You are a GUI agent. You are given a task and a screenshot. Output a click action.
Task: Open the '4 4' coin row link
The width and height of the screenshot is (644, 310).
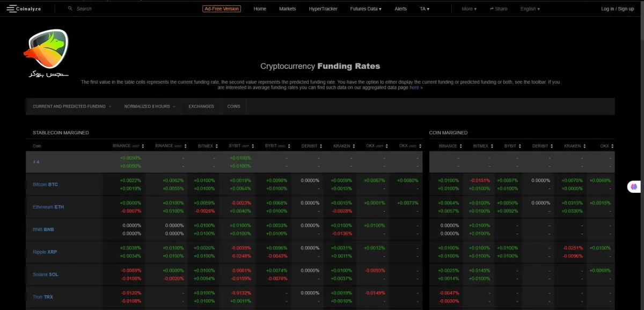[x=36, y=162]
